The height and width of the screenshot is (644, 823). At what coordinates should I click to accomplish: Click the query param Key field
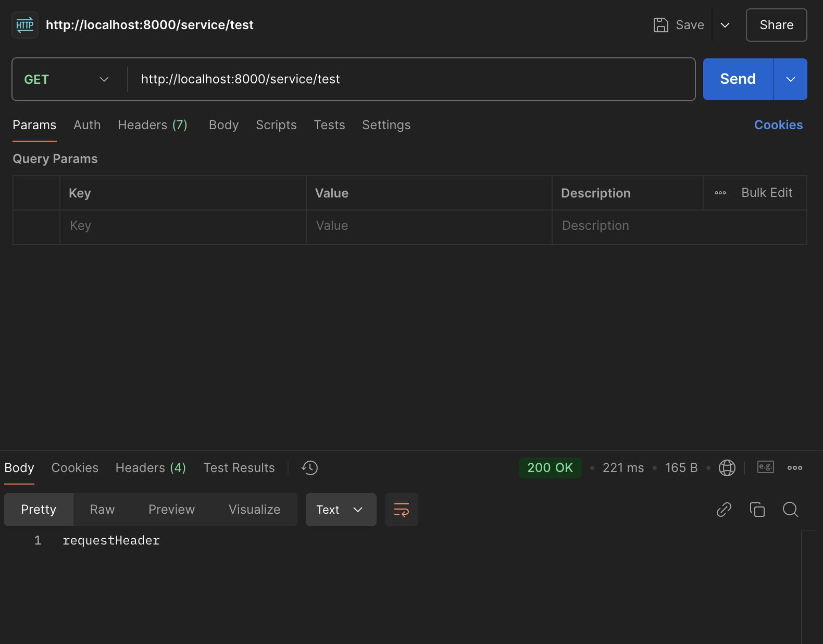(183, 227)
